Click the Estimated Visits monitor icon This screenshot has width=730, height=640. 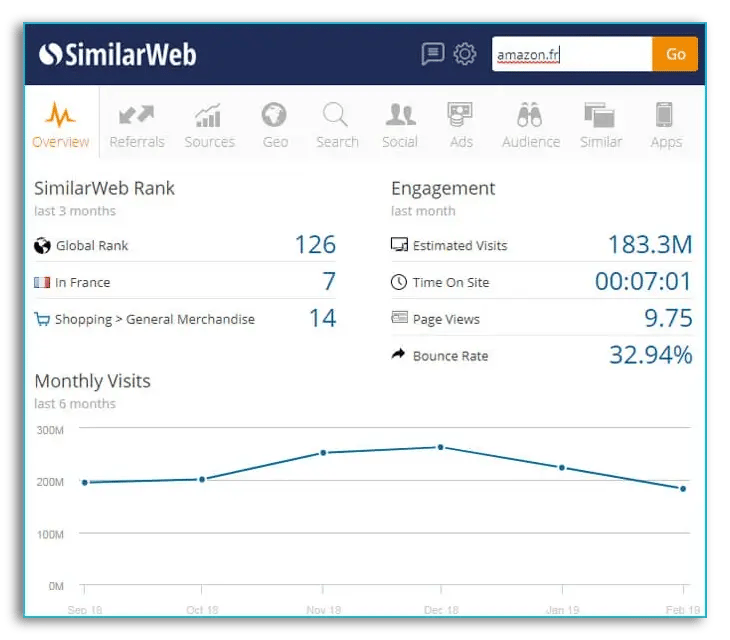pos(399,244)
